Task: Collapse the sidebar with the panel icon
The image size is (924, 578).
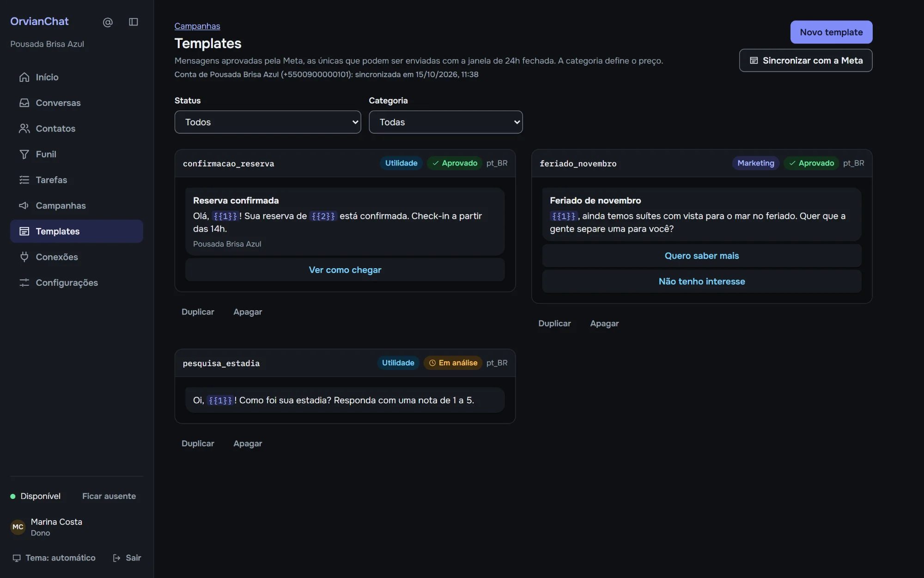Action: pos(134,22)
